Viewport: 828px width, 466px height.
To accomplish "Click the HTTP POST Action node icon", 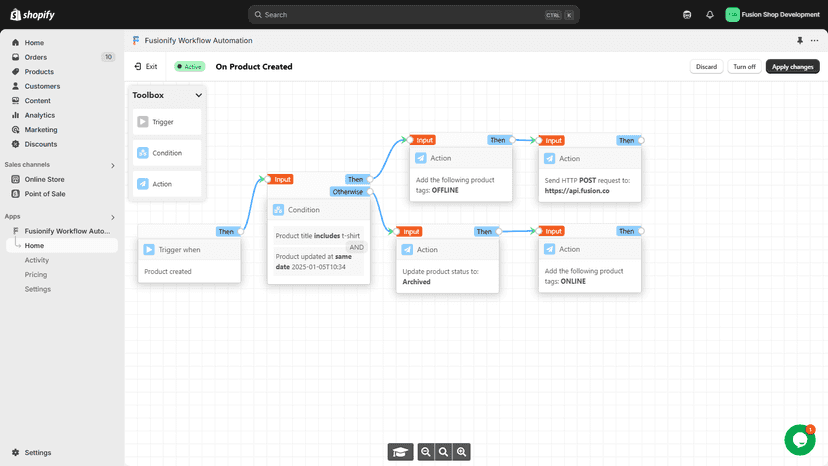I will pyautogui.click(x=549, y=159).
